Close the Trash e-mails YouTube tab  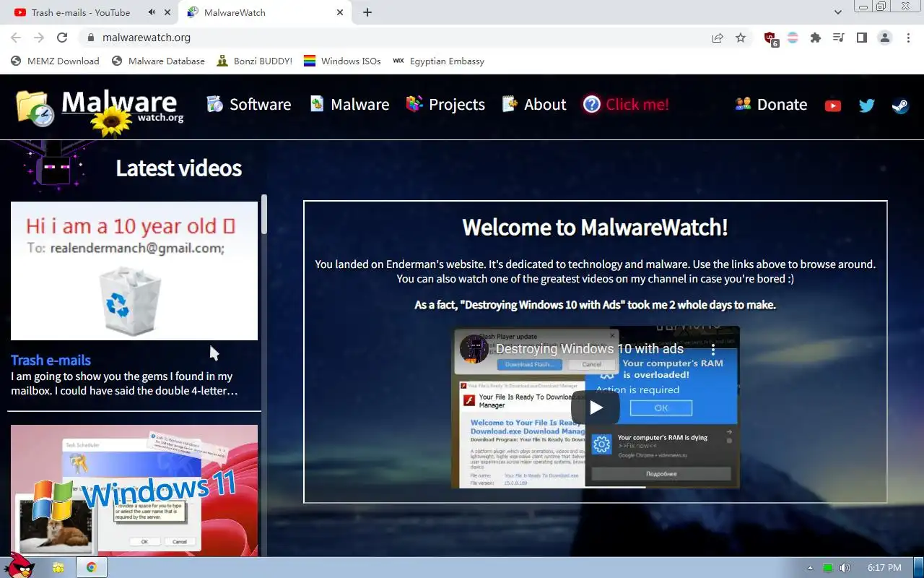click(x=167, y=12)
